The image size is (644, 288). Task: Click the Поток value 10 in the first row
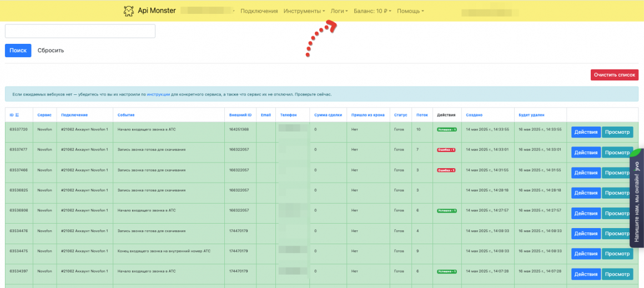pyautogui.click(x=418, y=129)
